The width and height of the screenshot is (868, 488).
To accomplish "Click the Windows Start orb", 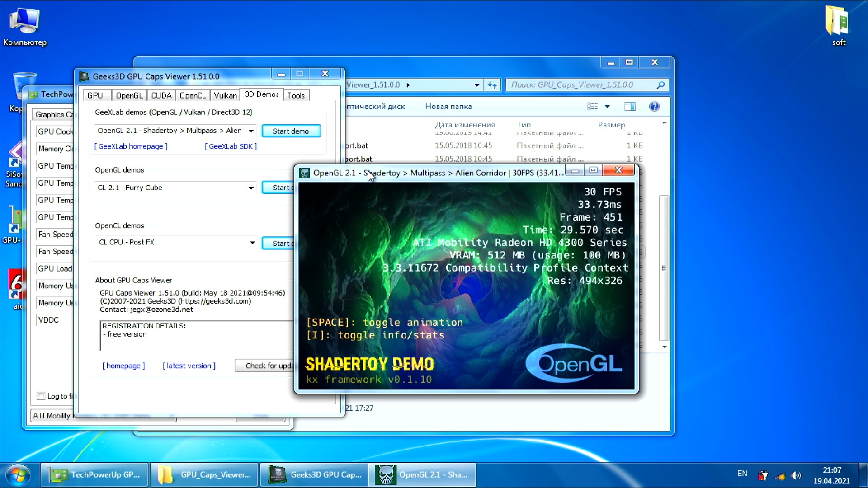I will (18, 475).
